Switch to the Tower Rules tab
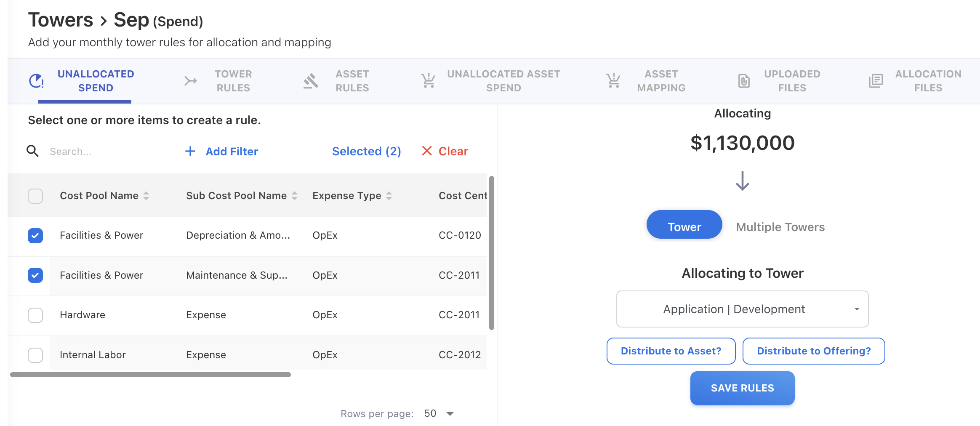The height and width of the screenshot is (426, 980). click(x=233, y=81)
